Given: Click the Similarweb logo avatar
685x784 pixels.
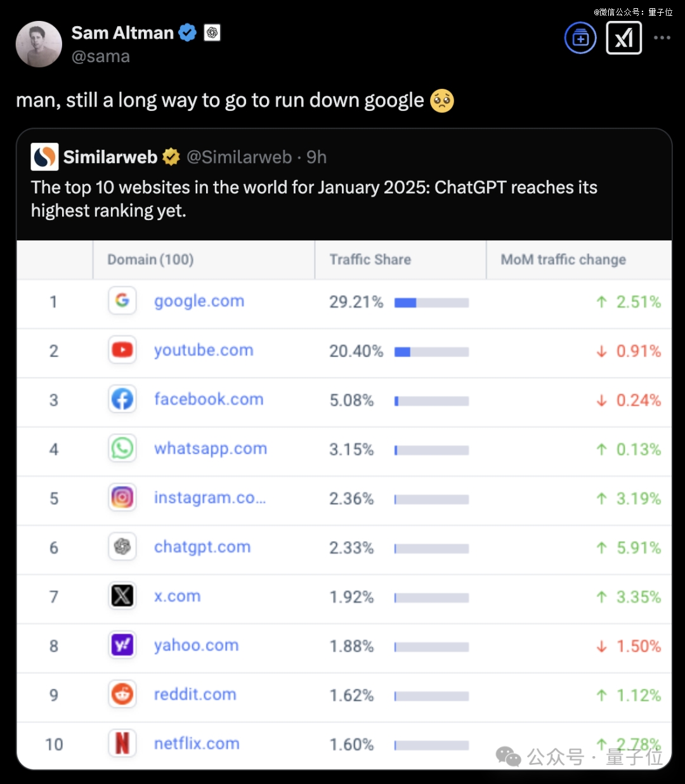Looking at the screenshot, I should point(44,157).
